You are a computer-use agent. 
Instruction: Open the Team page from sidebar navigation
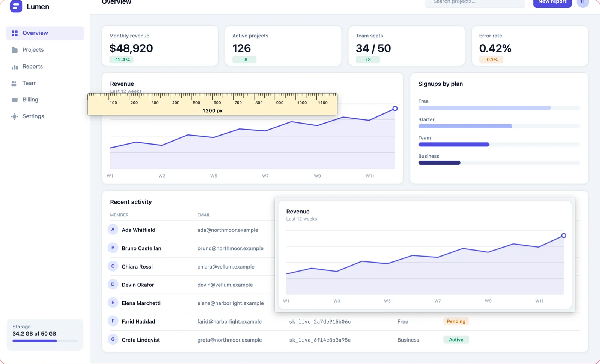[45, 83]
